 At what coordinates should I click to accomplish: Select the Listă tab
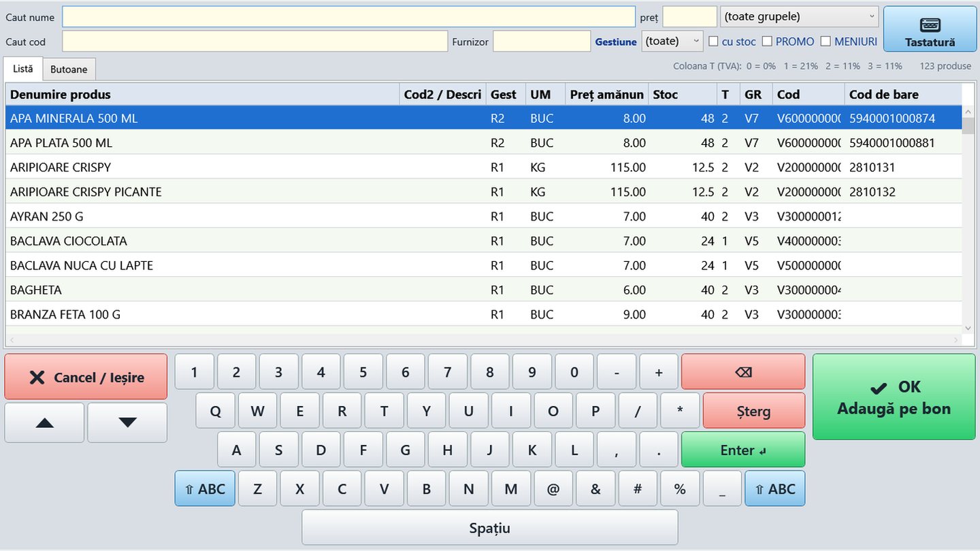point(23,69)
